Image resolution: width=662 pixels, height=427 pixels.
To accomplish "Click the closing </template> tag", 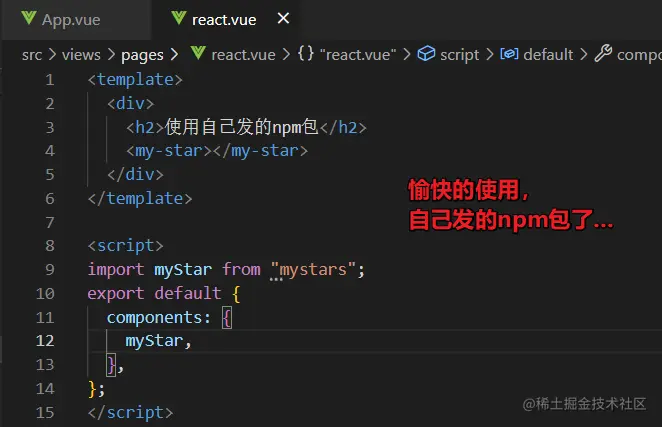I will click(x=140, y=199).
